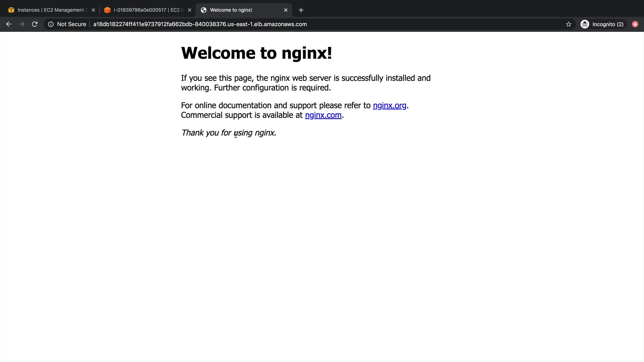
Task: Close the i-01939796a0e000517 tab
Action: pyautogui.click(x=190, y=10)
